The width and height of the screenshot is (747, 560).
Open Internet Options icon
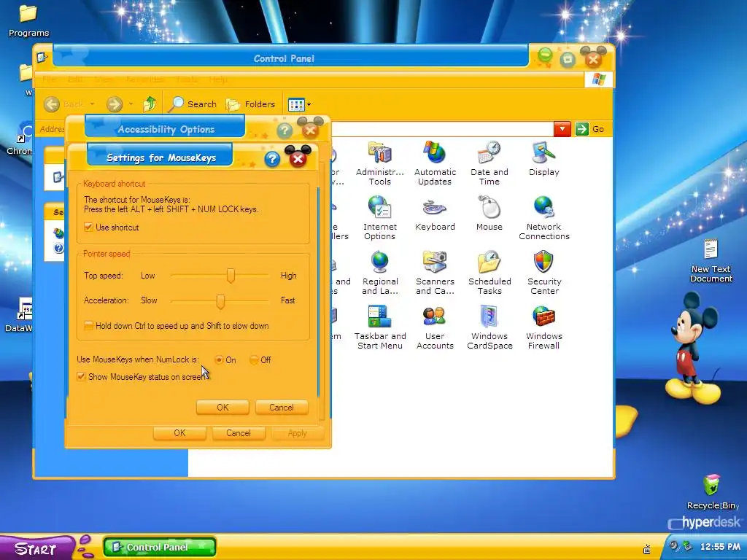[x=379, y=218]
